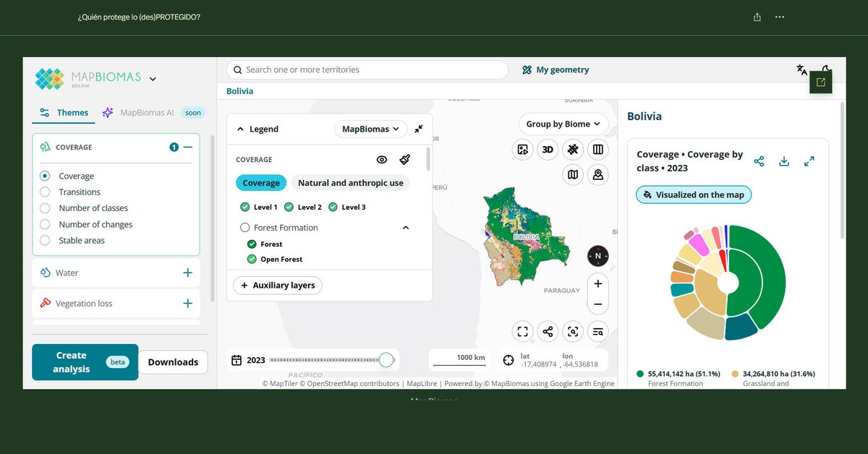The height and width of the screenshot is (454, 868).
Task: Enter fullscreen map mode
Action: point(522,332)
